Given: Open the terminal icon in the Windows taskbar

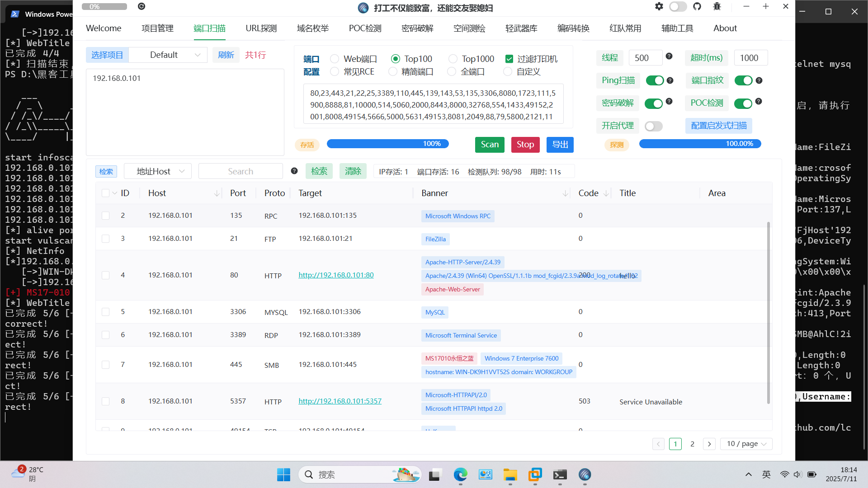Looking at the screenshot, I should tap(560, 475).
